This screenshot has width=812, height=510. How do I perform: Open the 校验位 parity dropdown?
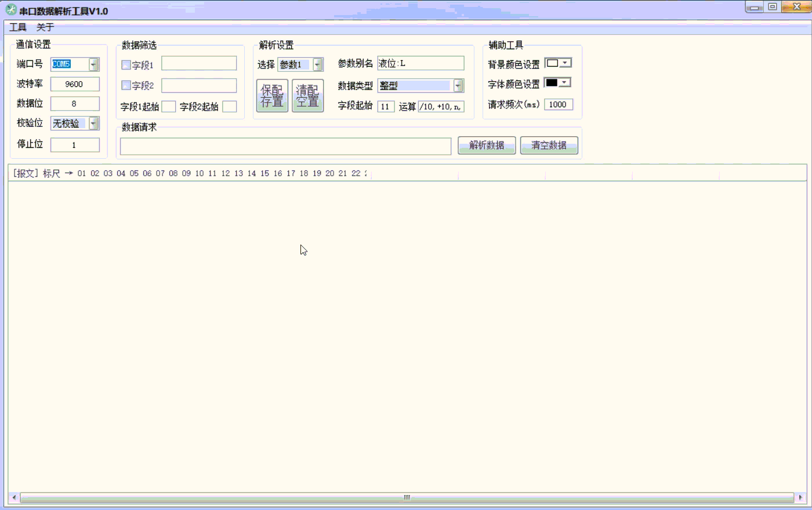coord(93,123)
